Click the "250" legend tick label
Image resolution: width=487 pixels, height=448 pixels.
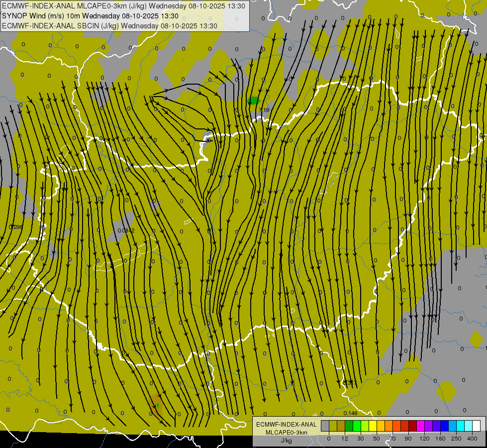(x=456, y=439)
